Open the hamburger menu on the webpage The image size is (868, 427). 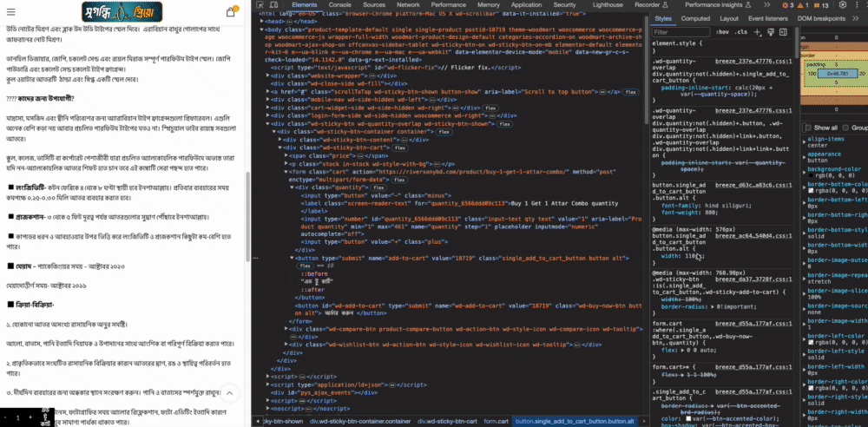(x=11, y=12)
